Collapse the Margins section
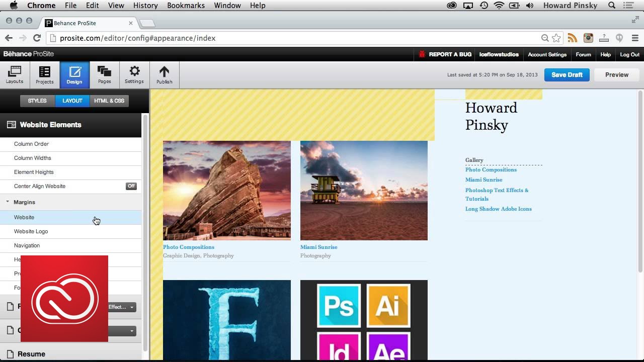The width and height of the screenshot is (644, 362). coord(8,202)
